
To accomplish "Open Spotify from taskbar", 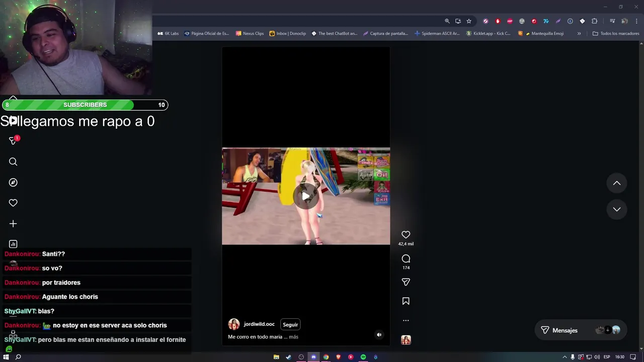I will click(363, 357).
